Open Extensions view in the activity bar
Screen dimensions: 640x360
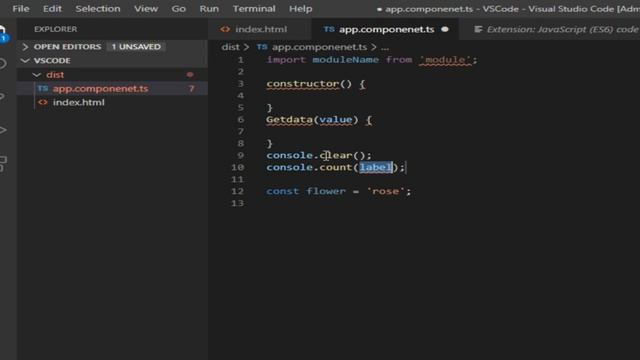click(x=3, y=164)
